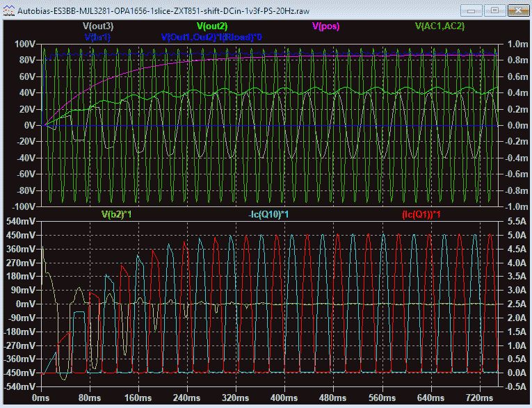Click the 0mV axis value
The image size is (532, 408).
[x=26, y=304]
